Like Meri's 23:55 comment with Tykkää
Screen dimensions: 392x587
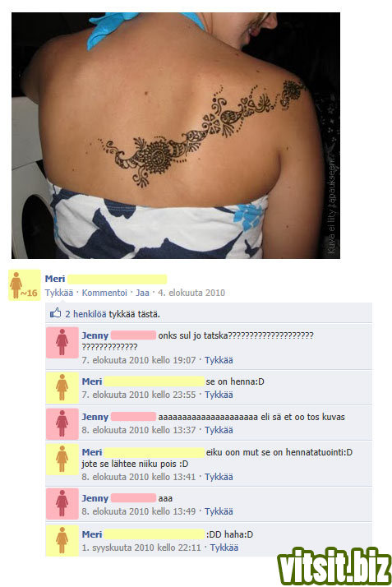point(219,395)
